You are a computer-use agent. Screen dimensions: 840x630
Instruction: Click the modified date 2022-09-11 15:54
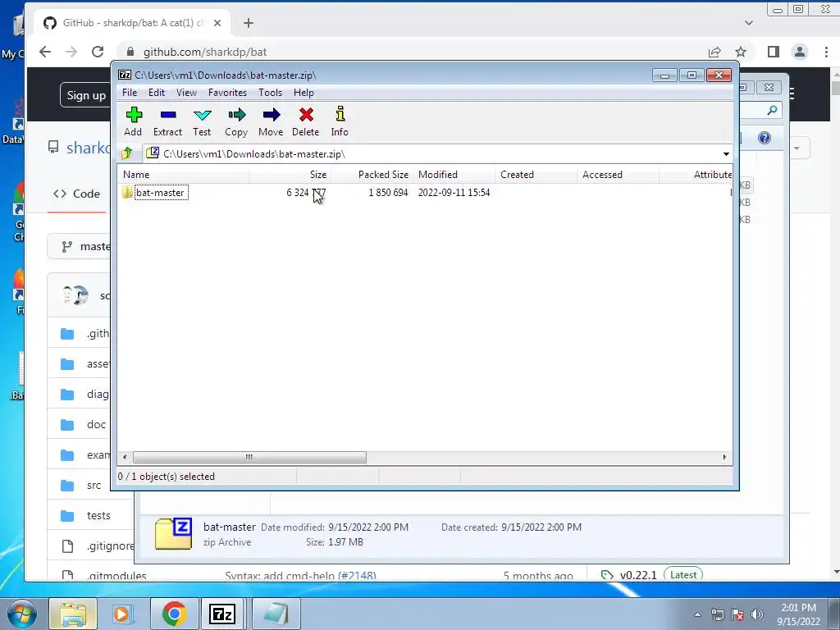click(454, 192)
